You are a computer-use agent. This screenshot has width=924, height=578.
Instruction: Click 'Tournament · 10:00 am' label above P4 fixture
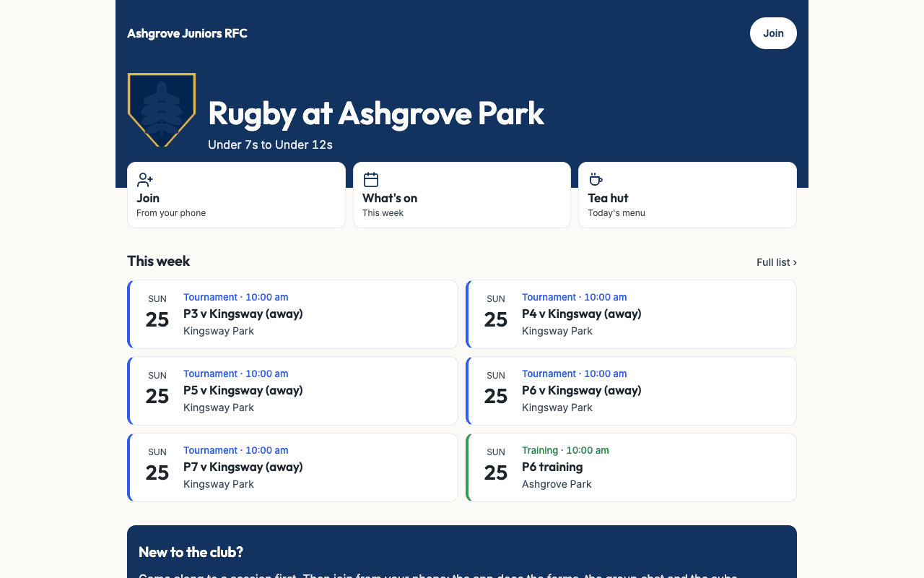tap(575, 297)
